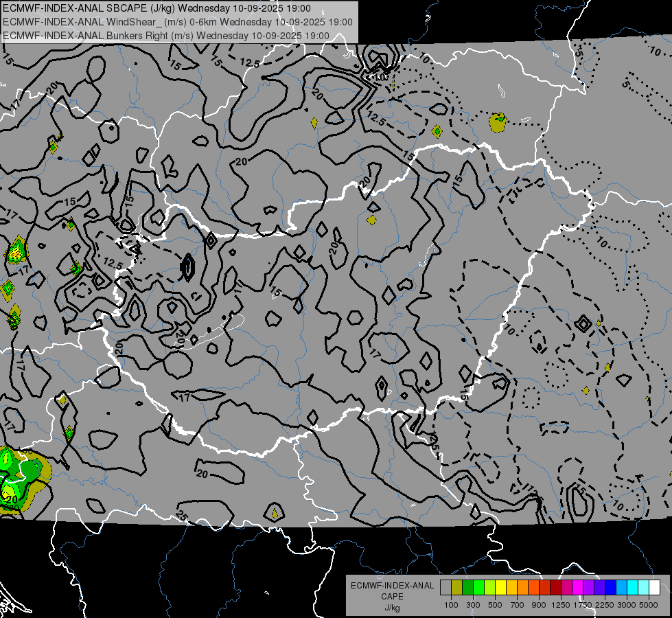The image size is (672, 618).
Task: Click the 5000 legend scale value
Action: click(x=649, y=605)
